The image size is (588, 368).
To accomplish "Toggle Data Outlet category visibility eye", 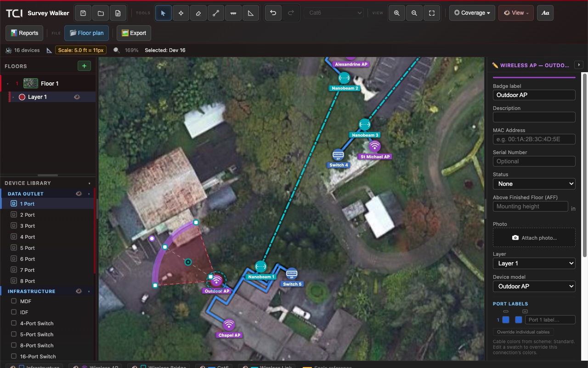I will (79, 194).
